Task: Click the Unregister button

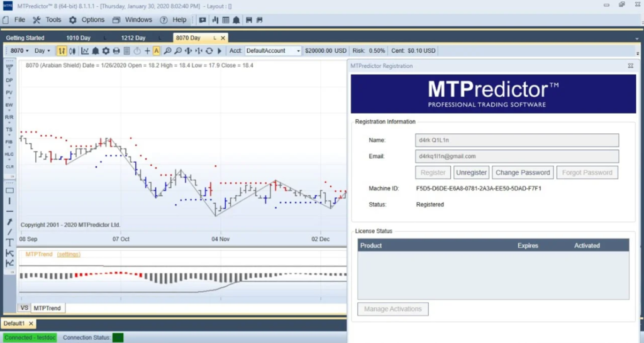Action: (471, 173)
